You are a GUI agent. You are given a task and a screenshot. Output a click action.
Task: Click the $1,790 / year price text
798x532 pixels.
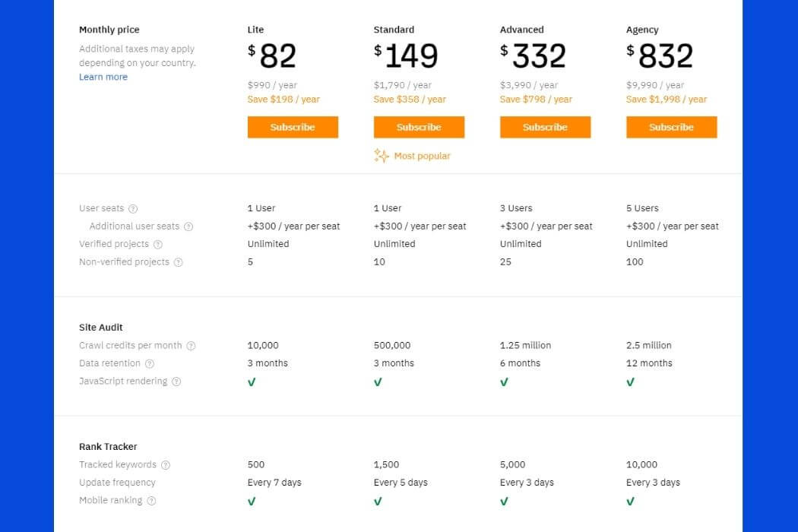click(403, 85)
